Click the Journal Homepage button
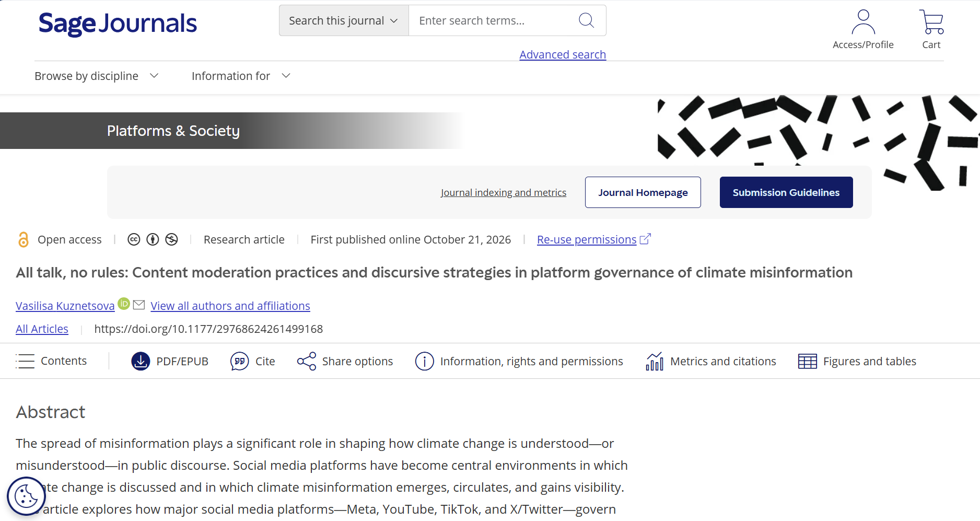 (x=643, y=192)
